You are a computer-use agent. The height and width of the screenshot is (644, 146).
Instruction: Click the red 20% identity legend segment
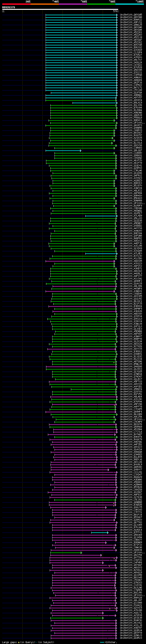16,4
